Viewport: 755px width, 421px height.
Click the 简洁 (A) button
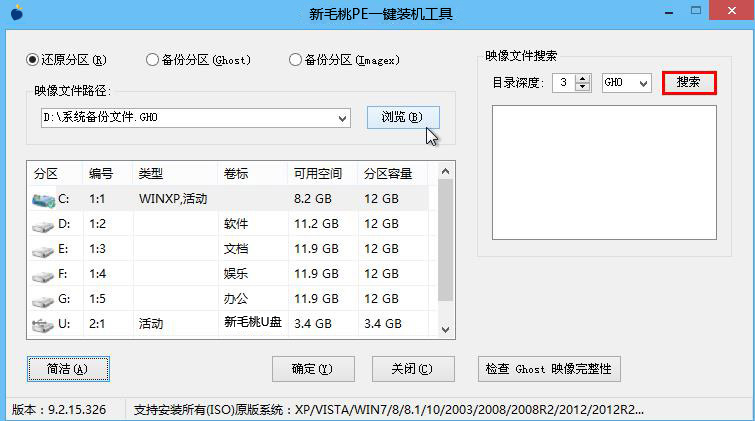pyautogui.click(x=68, y=369)
